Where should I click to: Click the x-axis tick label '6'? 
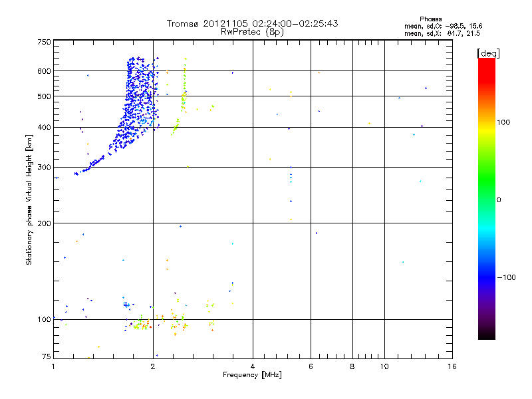point(311,366)
